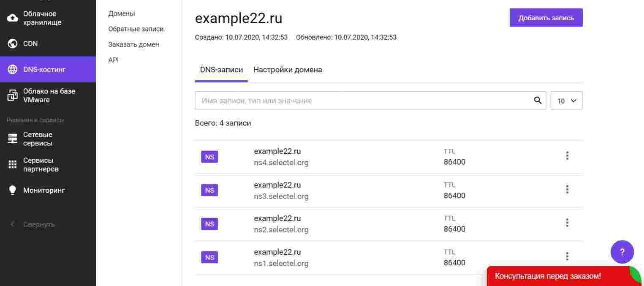Open the Обратные записи link
644x286 pixels.
coord(136,29)
